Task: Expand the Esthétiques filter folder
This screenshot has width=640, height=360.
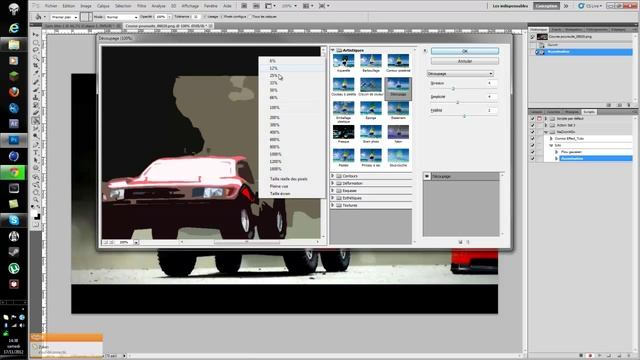Action: coord(333,198)
